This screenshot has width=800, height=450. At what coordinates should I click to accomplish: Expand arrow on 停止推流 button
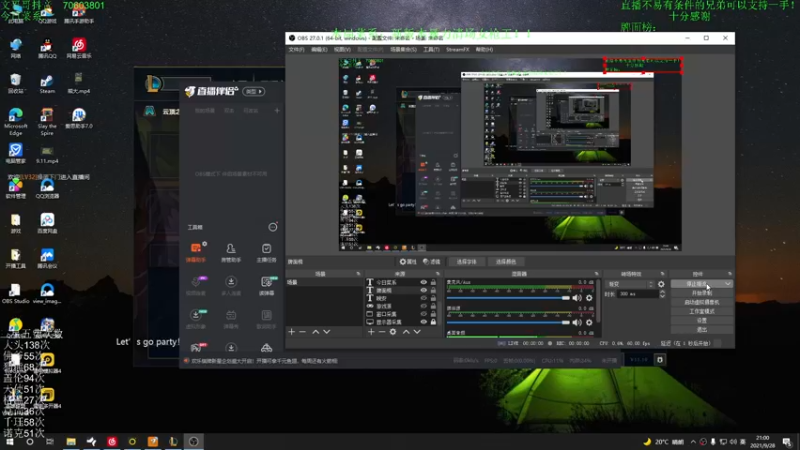tap(728, 284)
